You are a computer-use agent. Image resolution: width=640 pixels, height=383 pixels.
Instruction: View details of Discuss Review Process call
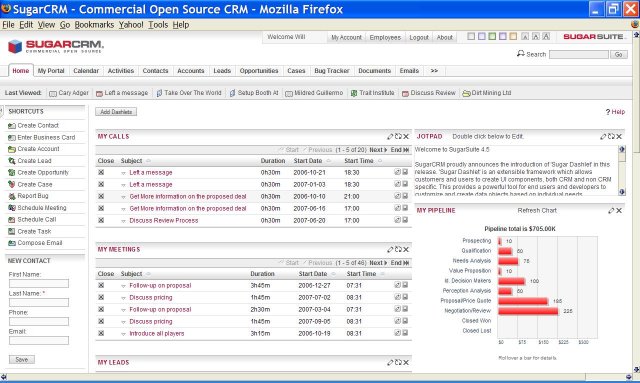point(405,220)
